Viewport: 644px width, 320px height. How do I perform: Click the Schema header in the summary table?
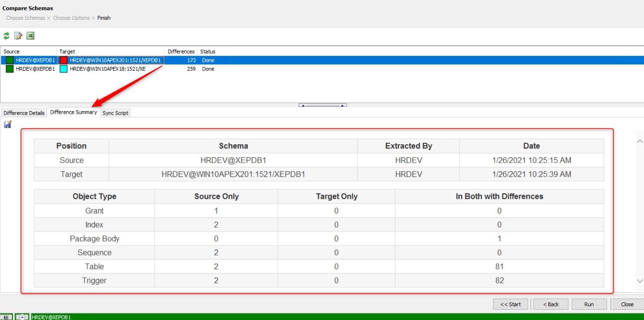click(x=233, y=146)
